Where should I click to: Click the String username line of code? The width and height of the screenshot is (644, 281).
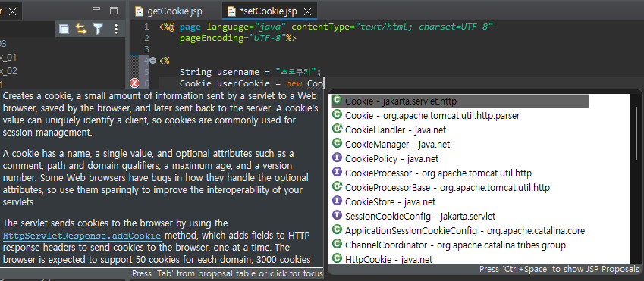[250, 72]
